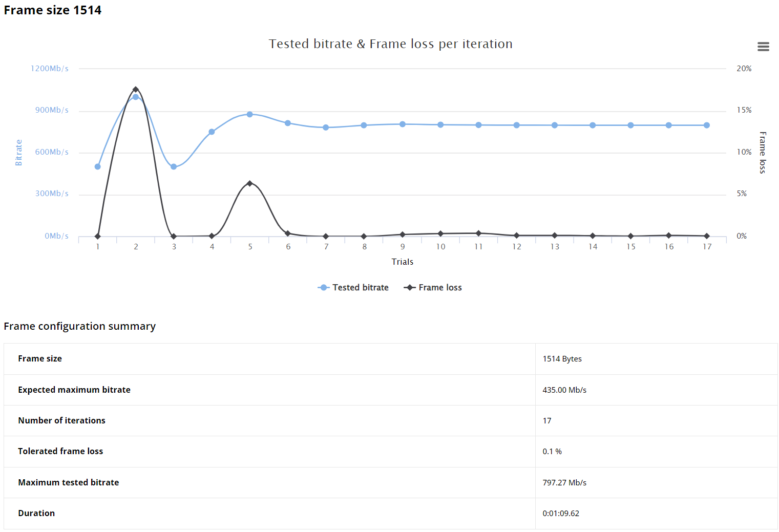Toggle Tested bitrate series in legend

pyautogui.click(x=360, y=288)
